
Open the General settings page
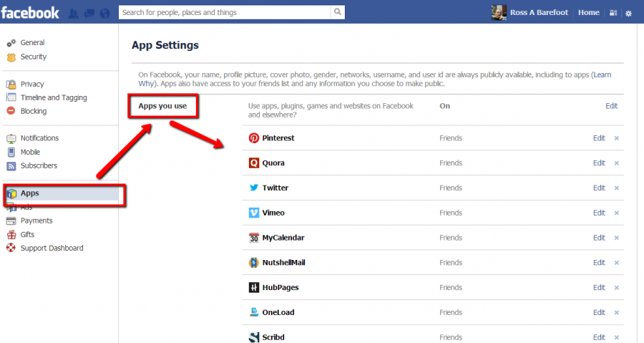[x=32, y=43]
